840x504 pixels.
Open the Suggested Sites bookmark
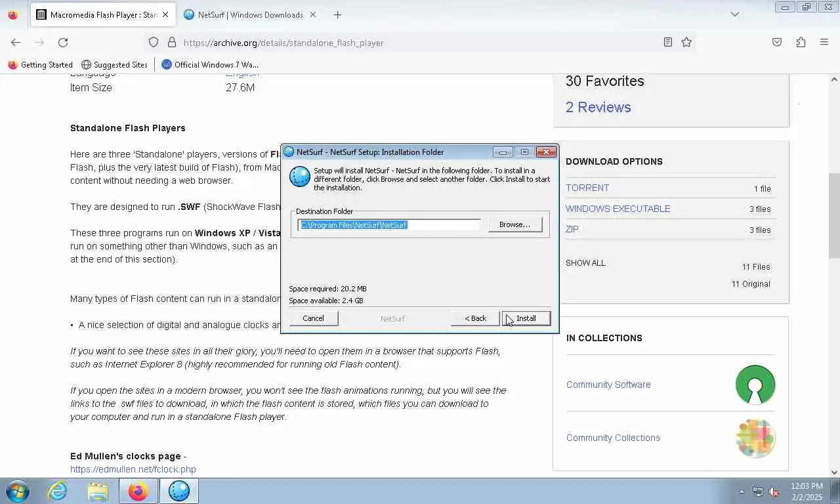coord(114,64)
